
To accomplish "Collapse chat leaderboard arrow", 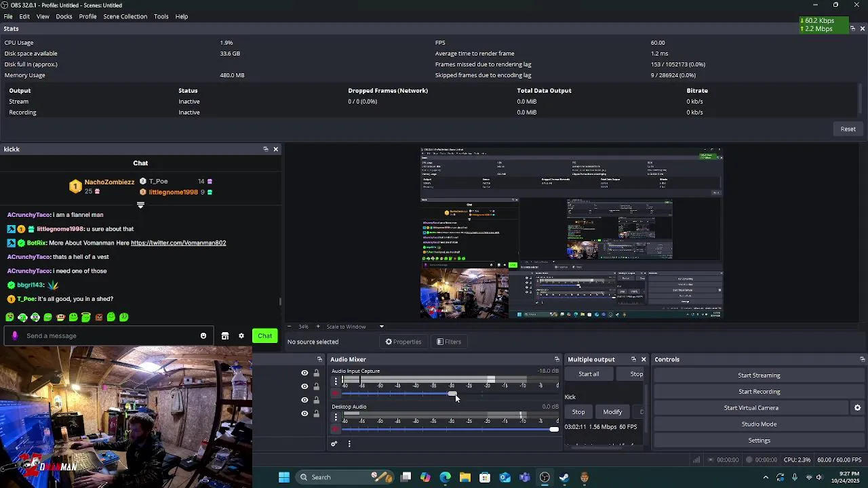I will (140, 205).
